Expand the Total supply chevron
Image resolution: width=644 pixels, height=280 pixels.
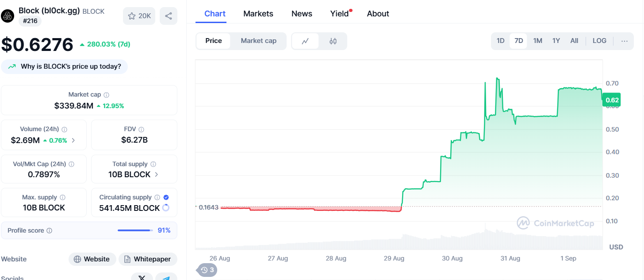(x=156, y=175)
